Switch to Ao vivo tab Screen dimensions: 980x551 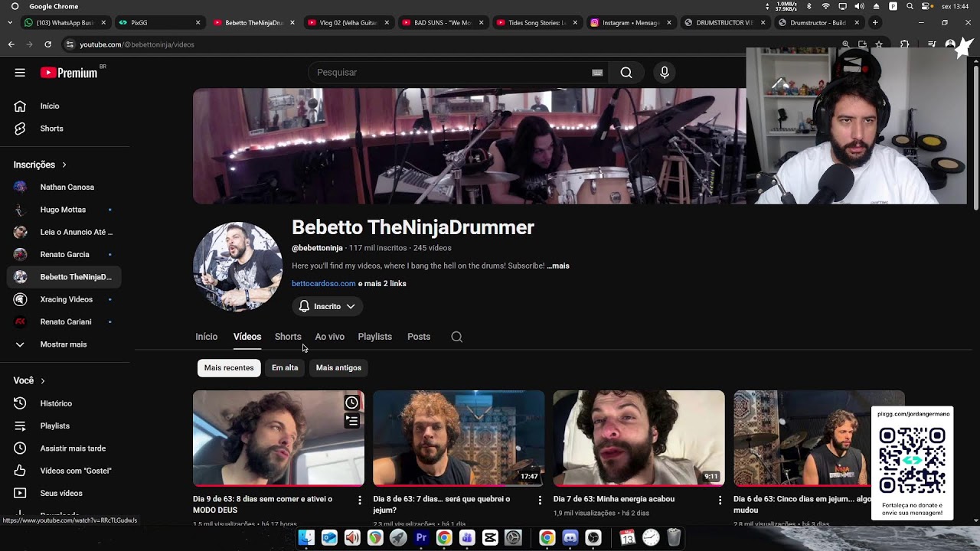(x=330, y=337)
